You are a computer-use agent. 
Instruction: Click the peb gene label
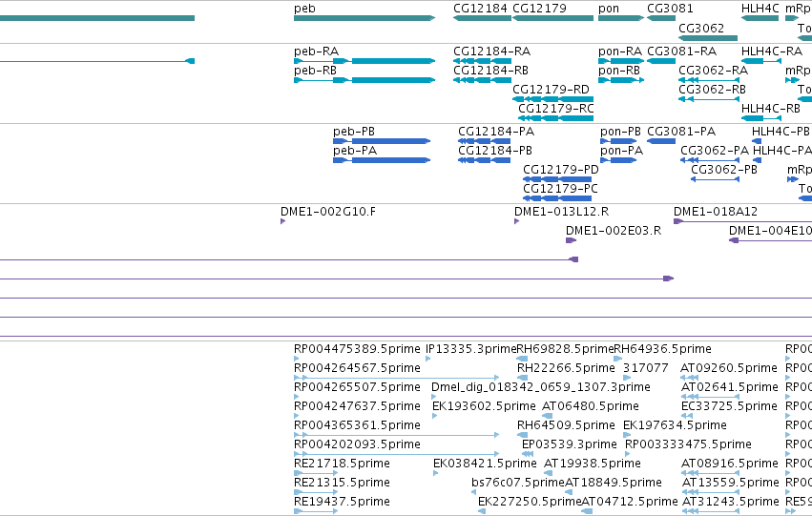click(304, 9)
